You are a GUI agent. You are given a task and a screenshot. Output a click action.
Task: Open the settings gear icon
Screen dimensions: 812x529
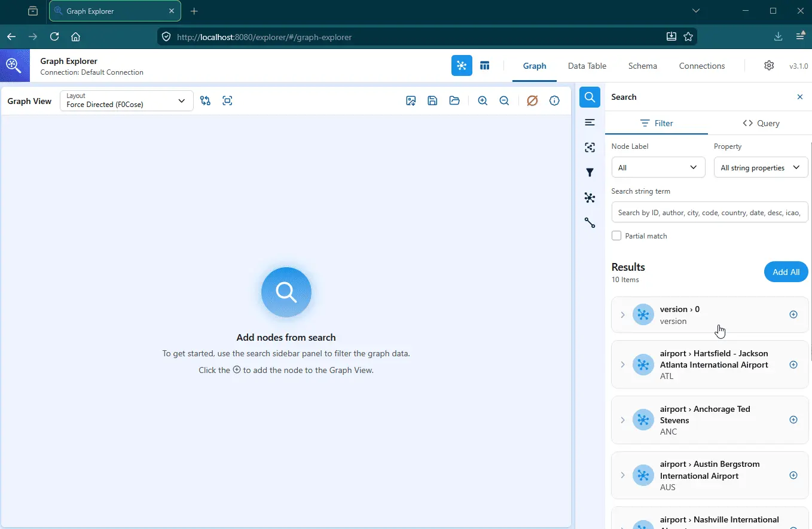click(769, 66)
